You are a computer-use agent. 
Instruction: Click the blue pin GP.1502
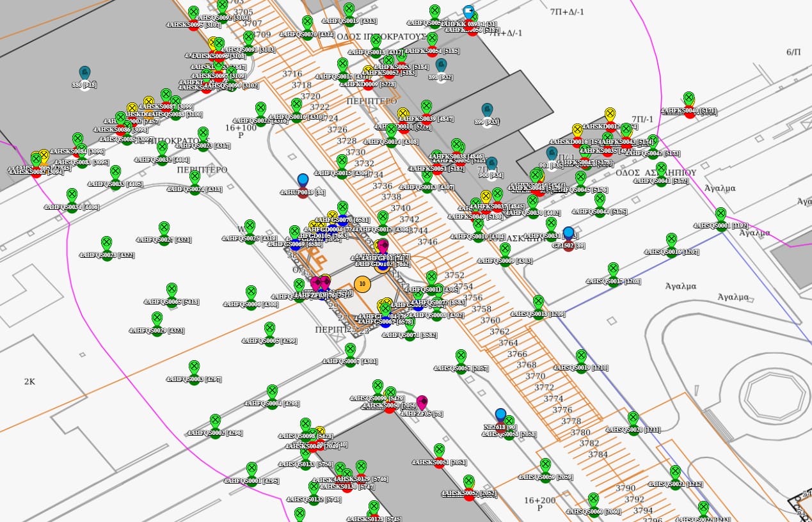click(x=568, y=233)
